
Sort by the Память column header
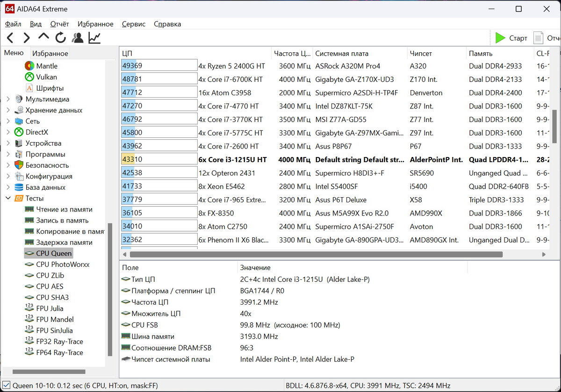[x=500, y=53]
